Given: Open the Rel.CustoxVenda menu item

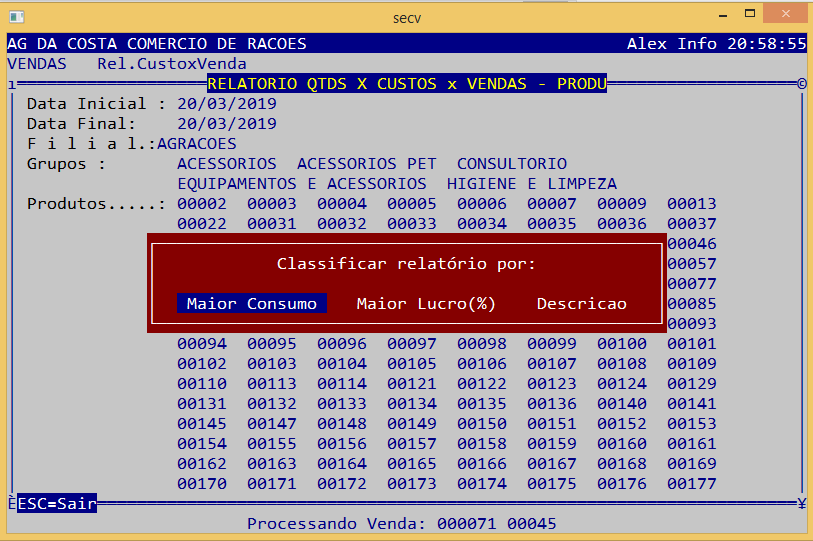Looking at the screenshot, I should [172, 64].
